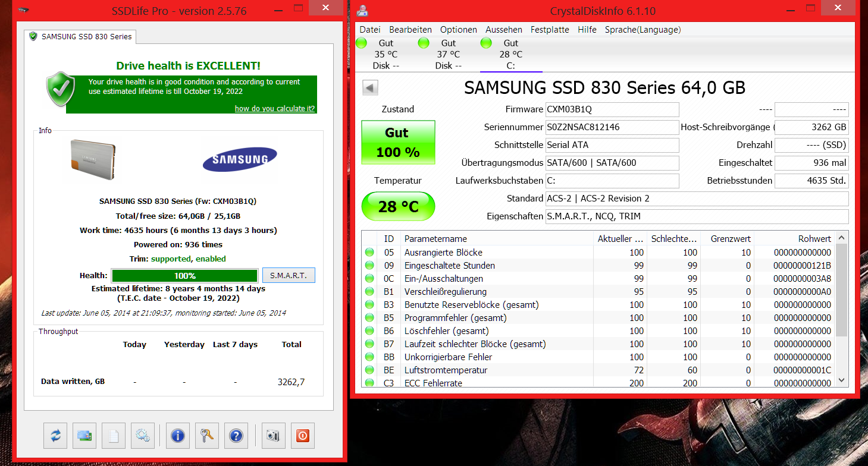The height and width of the screenshot is (466, 868).
Task: Click status dot for Verschleißregulierung row
Action: pyautogui.click(x=370, y=292)
